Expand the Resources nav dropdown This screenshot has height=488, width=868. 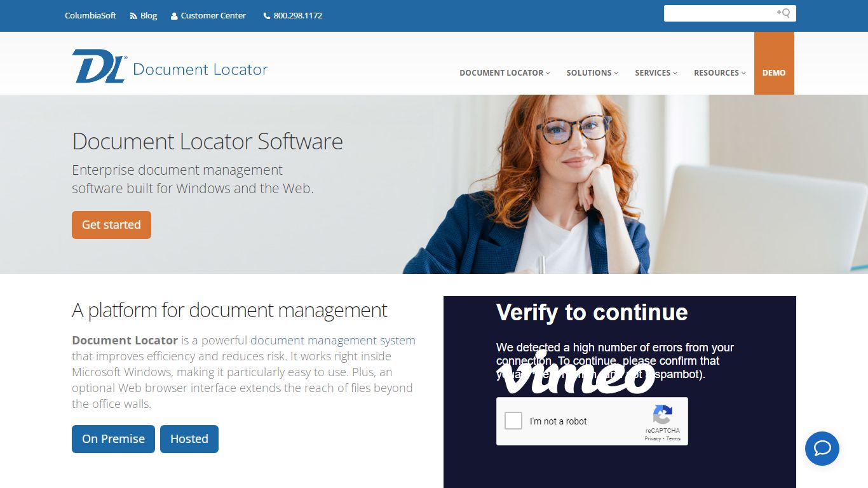tap(720, 73)
